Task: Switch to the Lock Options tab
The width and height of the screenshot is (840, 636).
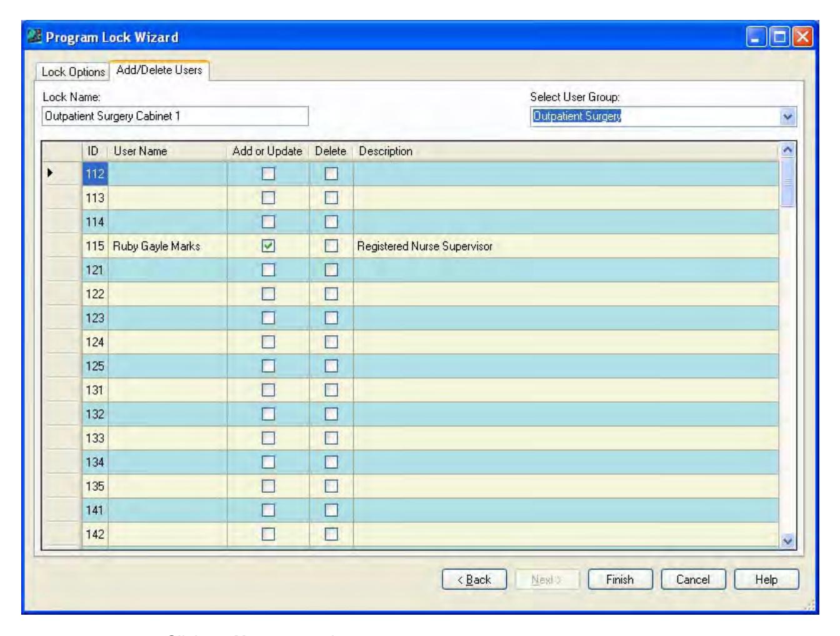Action: point(73,72)
